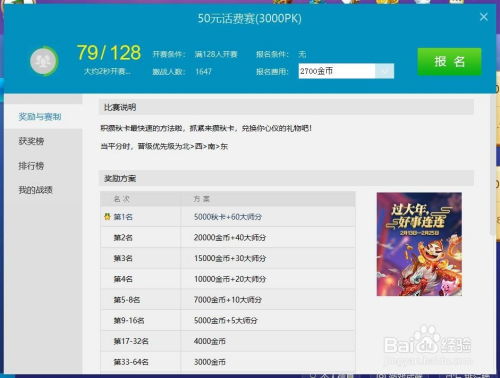Click the vertical scrollbar on the right
This screenshot has height=378, width=500.
(x=493, y=165)
